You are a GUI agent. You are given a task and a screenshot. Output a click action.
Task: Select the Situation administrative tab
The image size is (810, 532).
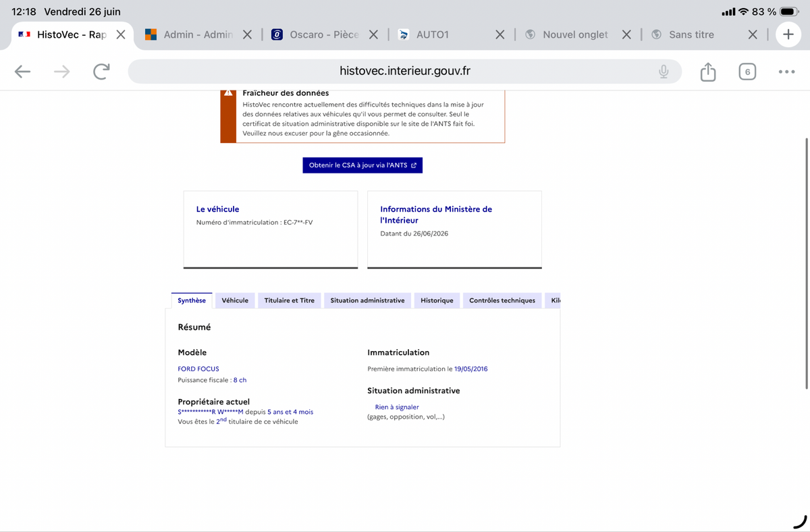click(367, 300)
